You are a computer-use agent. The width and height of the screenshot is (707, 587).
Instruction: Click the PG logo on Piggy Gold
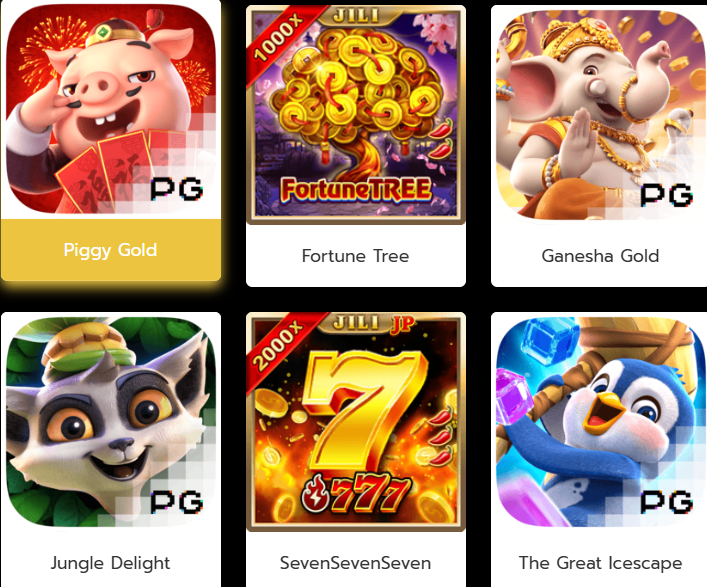pos(176,189)
